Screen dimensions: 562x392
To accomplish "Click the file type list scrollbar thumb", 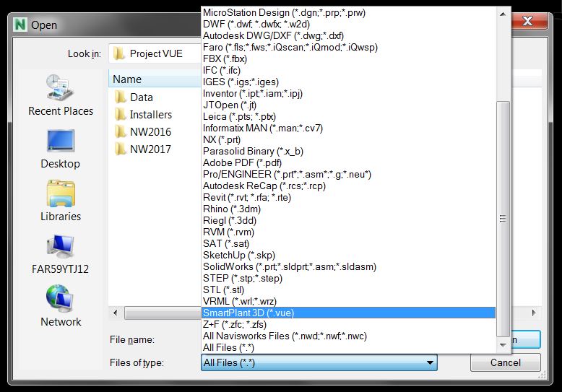I will pos(503,219).
